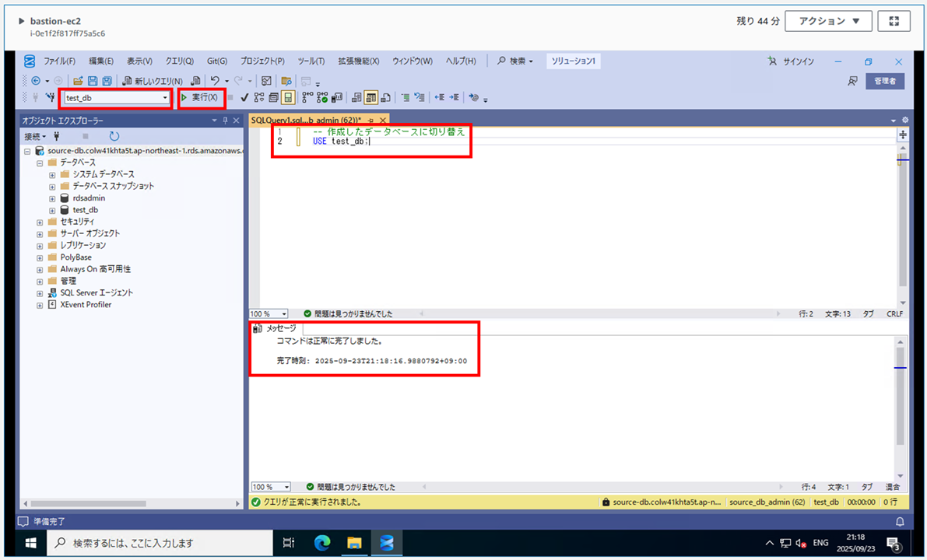Click the feedback icon beside 管理者

852,81
